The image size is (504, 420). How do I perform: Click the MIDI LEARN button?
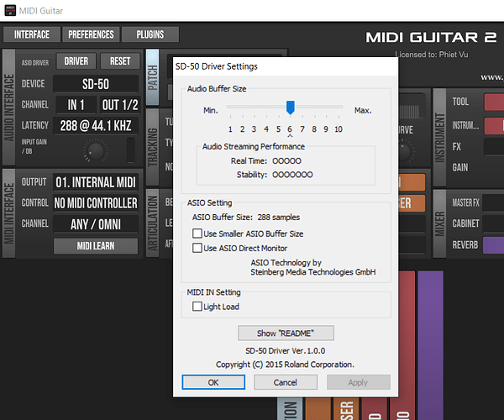(x=96, y=246)
